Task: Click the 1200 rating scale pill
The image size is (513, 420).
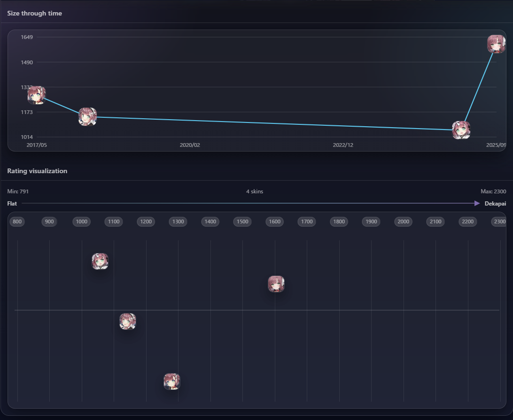Action: [x=146, y=221]
